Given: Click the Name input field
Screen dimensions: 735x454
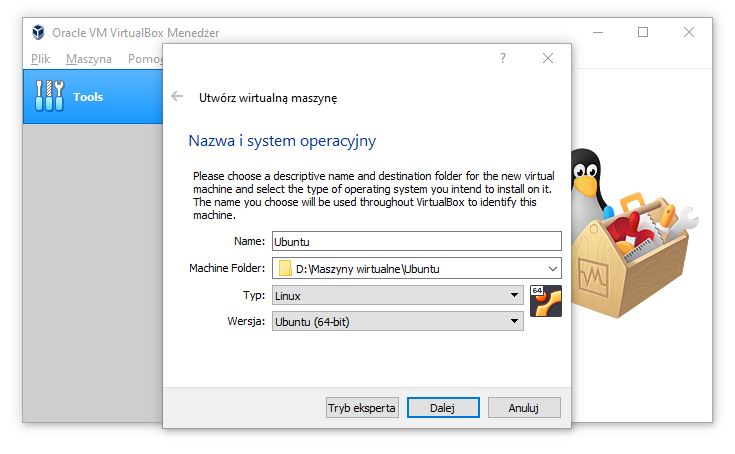Looking at the screenshot, I should coord(417,241).
